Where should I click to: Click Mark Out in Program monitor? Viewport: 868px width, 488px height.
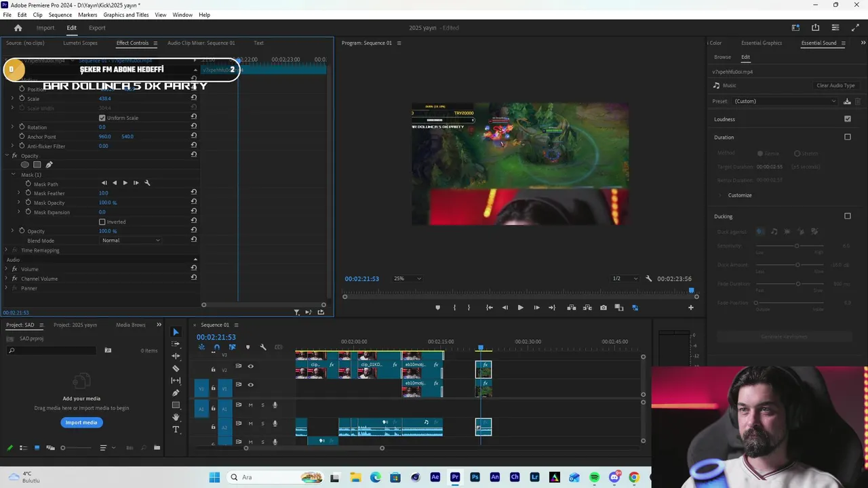point(469,308)
